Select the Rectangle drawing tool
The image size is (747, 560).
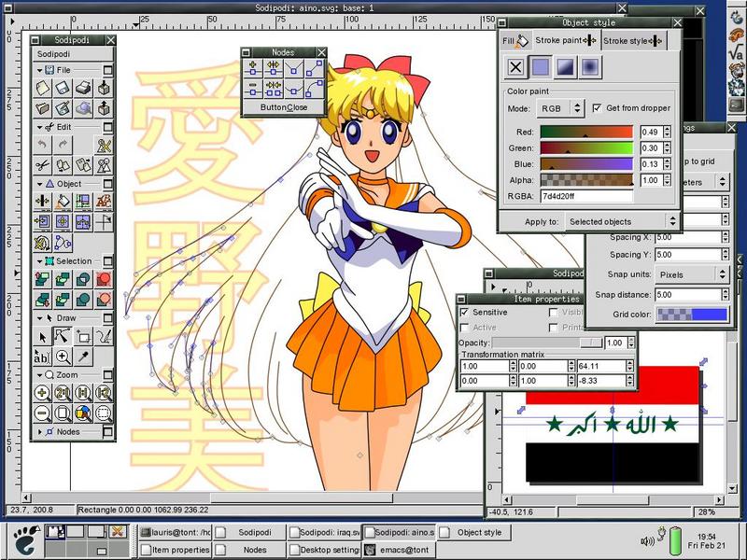83,336
